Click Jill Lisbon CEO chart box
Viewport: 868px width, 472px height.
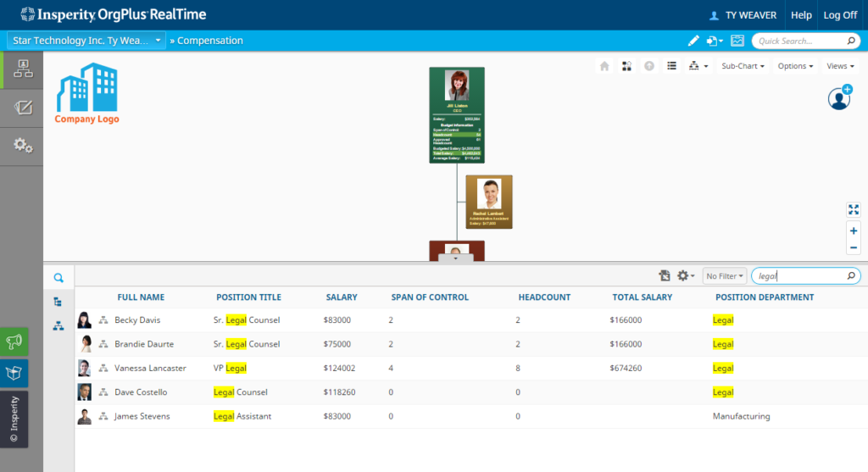[x=456, y=114]
